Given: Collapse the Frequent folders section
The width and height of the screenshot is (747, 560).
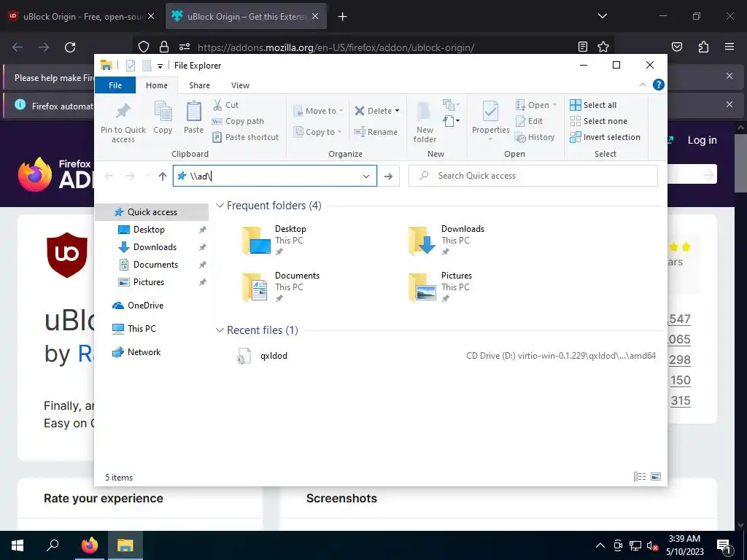Looking at the screenshot, I should point(220,205).
